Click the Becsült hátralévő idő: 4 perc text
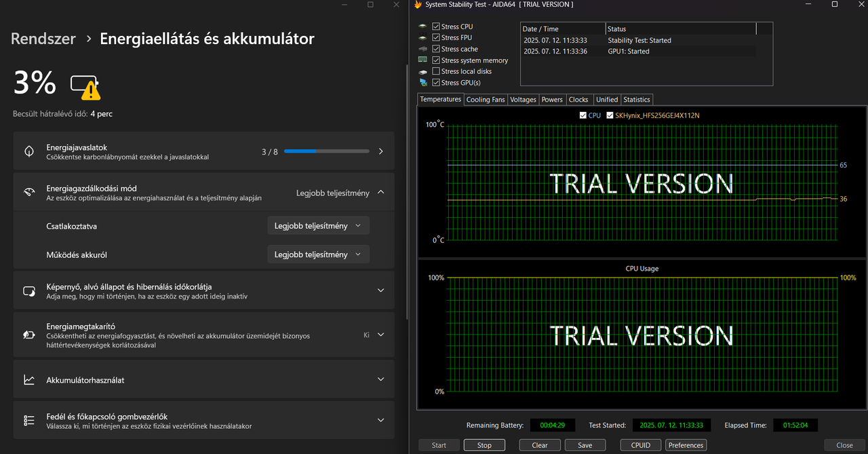Screen dimensions: 868x454 click(x=62, y=114)
